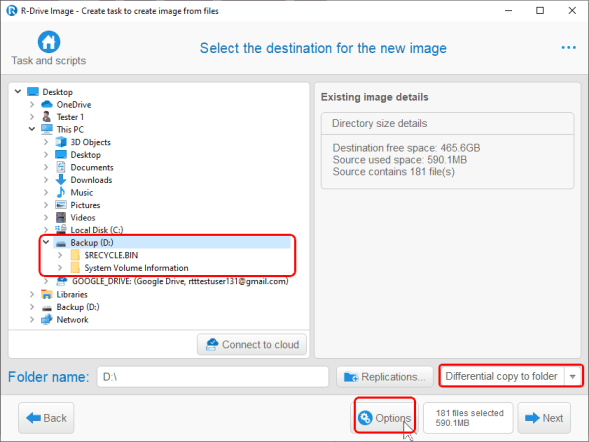Click the OneDrive cloud icon
This screenshot has height=442, width=589.
coord(47,104)
